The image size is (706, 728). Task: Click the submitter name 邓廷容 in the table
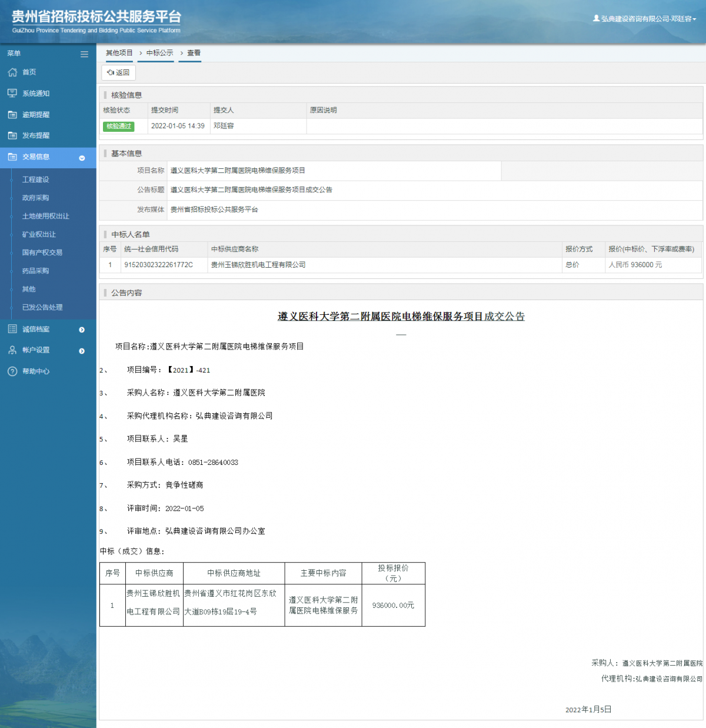click(x=224, y=126)
